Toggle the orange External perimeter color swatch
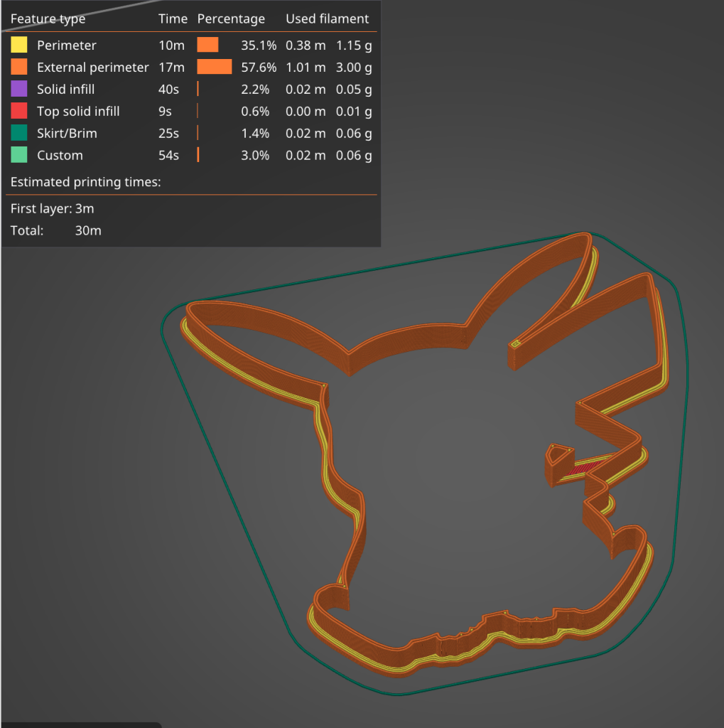The image size is (724, 728). [x=19, y=67]
